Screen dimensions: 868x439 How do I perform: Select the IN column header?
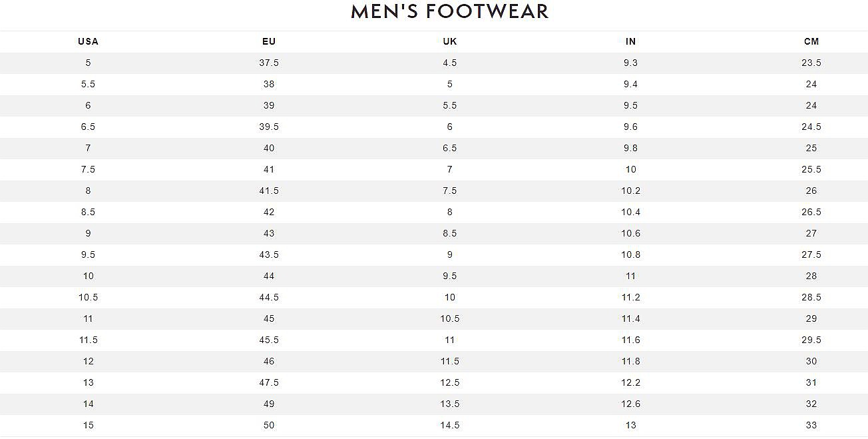pyautogui.click(x=630, y=41)
